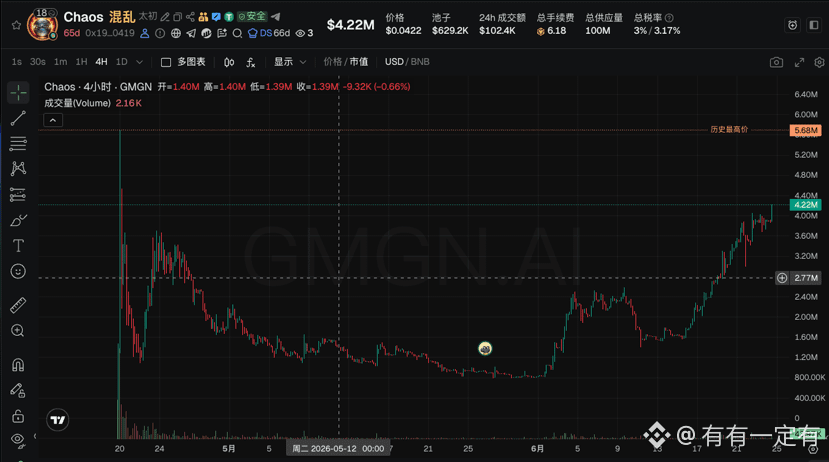The height and width of the screenshot is (462, 829).
Task: Open the DS 66d dexscreener badge
Action: click(269, 33)
